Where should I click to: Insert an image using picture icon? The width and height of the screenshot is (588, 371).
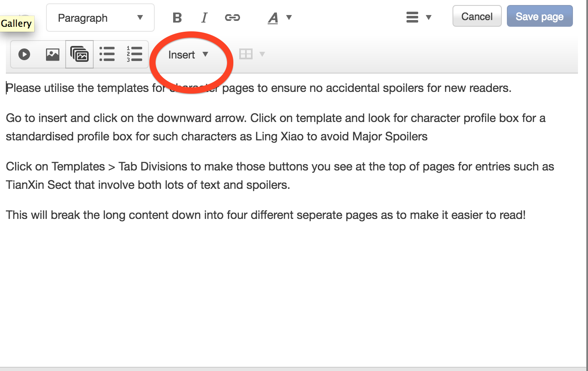pyautogui.click(x=52, y=54)
